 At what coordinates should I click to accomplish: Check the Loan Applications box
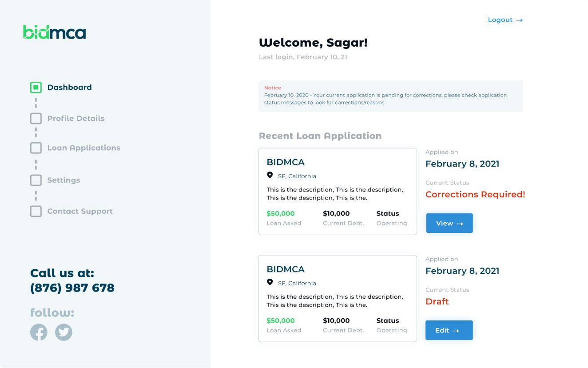(36, 148)
